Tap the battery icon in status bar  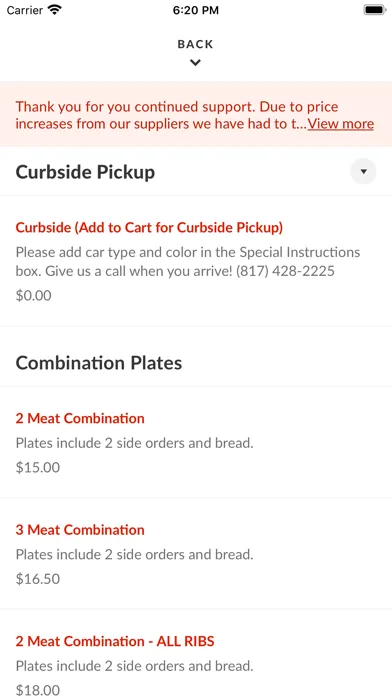pos(374,10)
